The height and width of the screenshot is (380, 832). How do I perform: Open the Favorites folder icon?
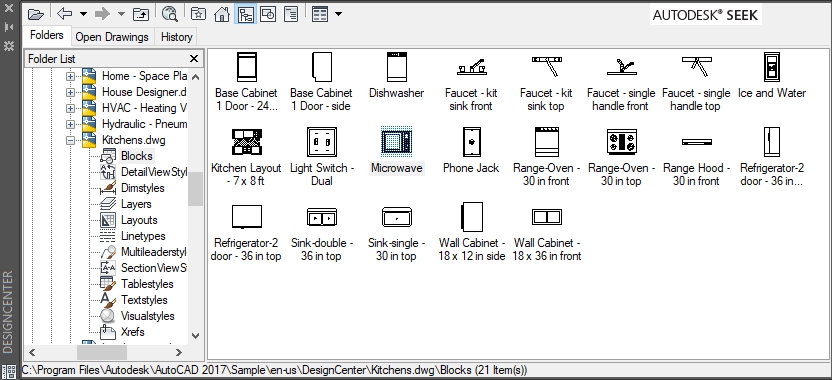198,14
